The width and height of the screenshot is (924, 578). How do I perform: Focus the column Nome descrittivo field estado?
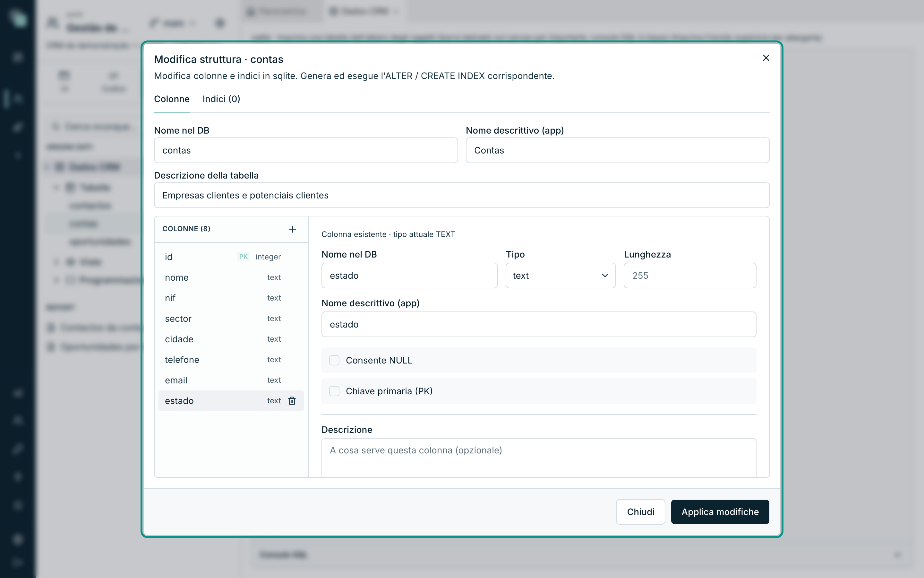539,325
